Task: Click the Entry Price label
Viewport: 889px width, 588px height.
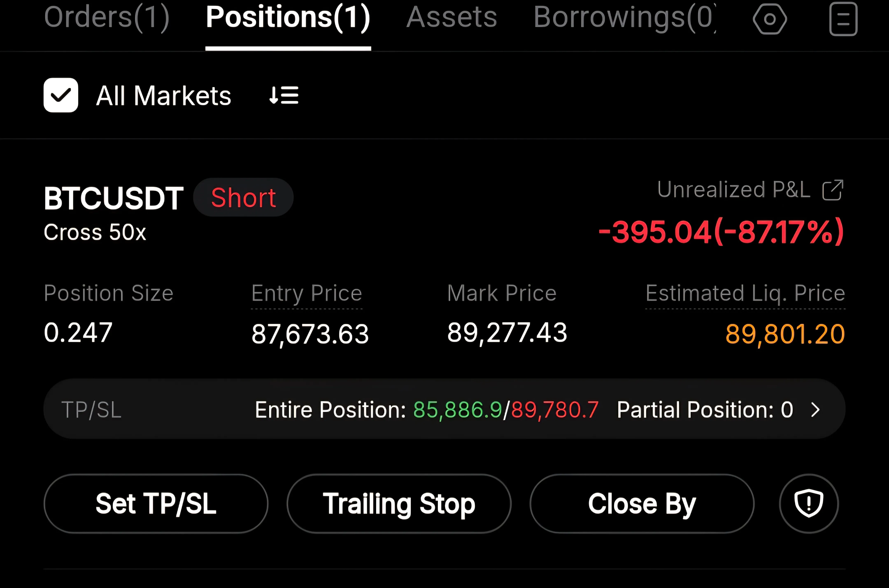Action: (x=307, y=293)
